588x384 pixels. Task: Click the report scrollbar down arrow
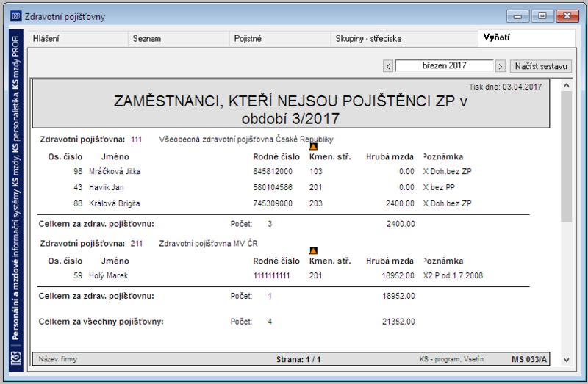pyautogui.click(x=566, y=360)
